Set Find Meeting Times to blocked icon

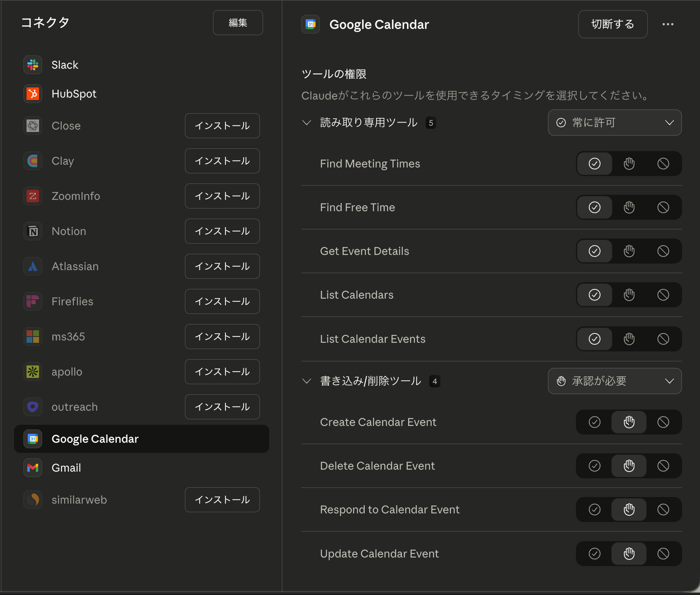663,164
